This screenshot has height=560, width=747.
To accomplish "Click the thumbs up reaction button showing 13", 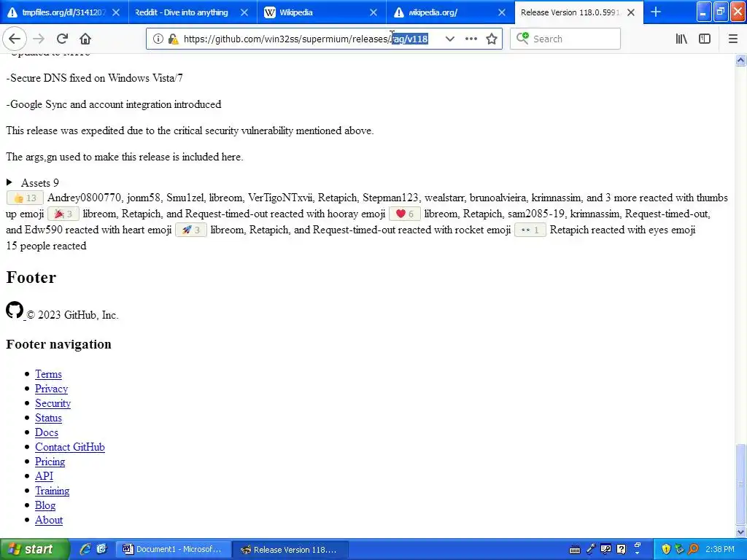I will (x=25, y=198).
